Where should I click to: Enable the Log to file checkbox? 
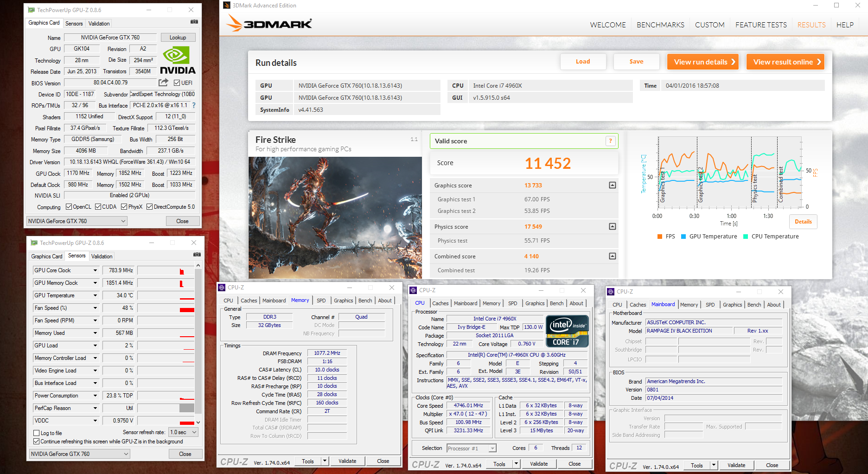pos(36,433)
